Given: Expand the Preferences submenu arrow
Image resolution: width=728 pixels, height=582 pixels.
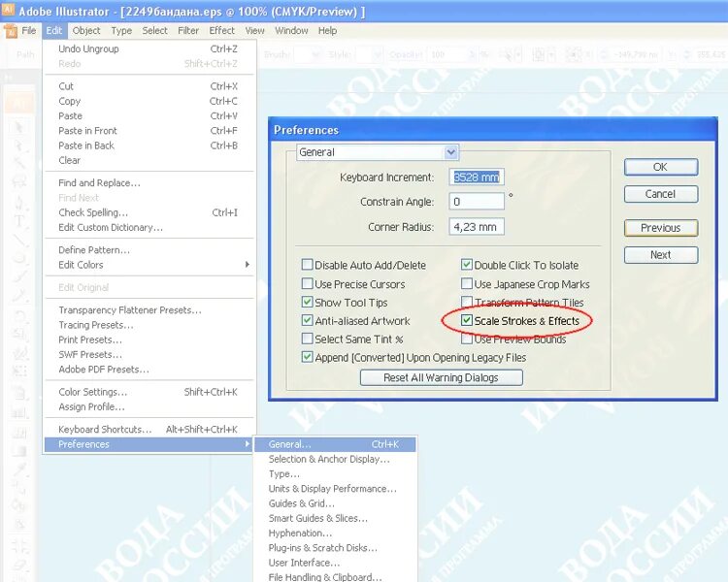Looking at the screenshot, I should pyautogui.click(x=247, y=443).
